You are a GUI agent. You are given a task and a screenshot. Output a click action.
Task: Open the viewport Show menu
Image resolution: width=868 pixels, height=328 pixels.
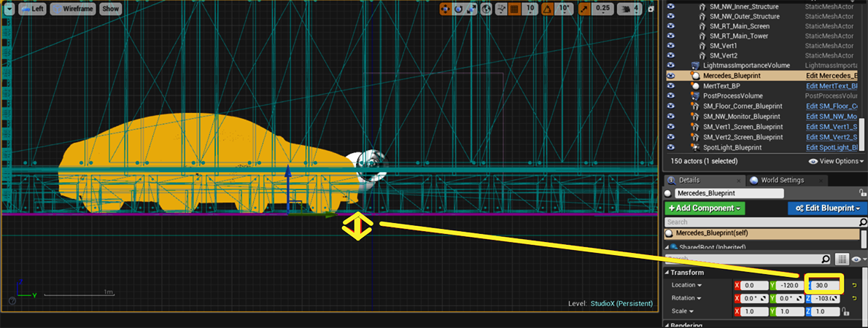pyautogui.click(x=110, y=9)
